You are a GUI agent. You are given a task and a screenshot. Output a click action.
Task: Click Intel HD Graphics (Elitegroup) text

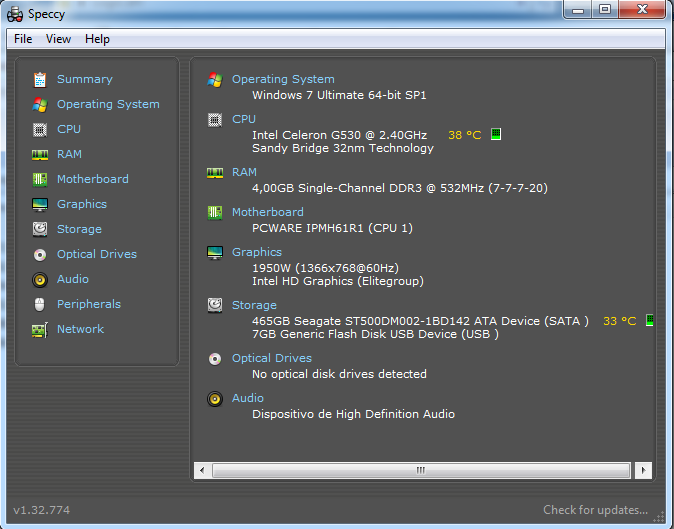(x=338, y=281)
